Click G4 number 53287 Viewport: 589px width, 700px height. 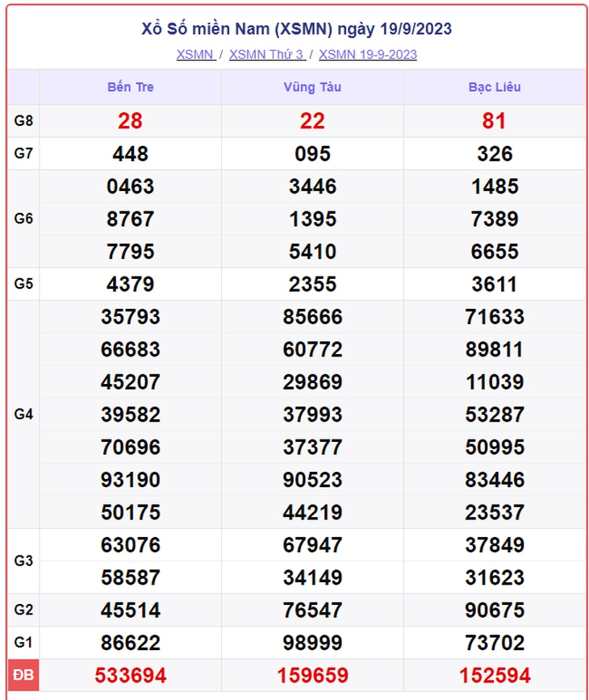pyautogui.click(x=495, y=415)
